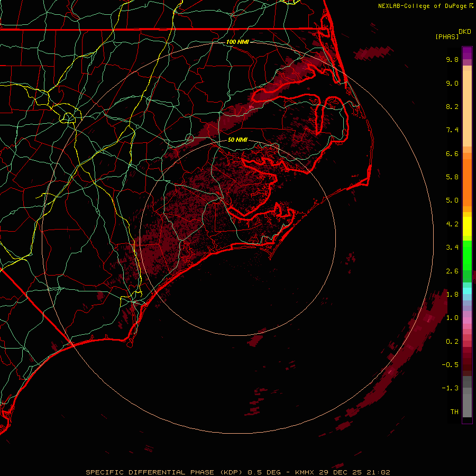Pick the purple segment atop the color bar
Image resolution: width=476 pixels, height=476 pixels.
click(467, 53)
